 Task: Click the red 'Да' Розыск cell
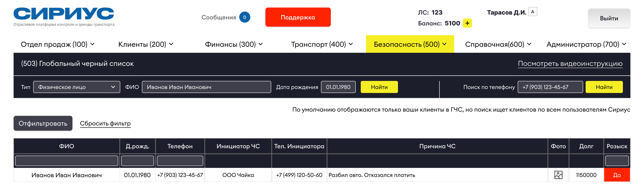click(617, 175)
